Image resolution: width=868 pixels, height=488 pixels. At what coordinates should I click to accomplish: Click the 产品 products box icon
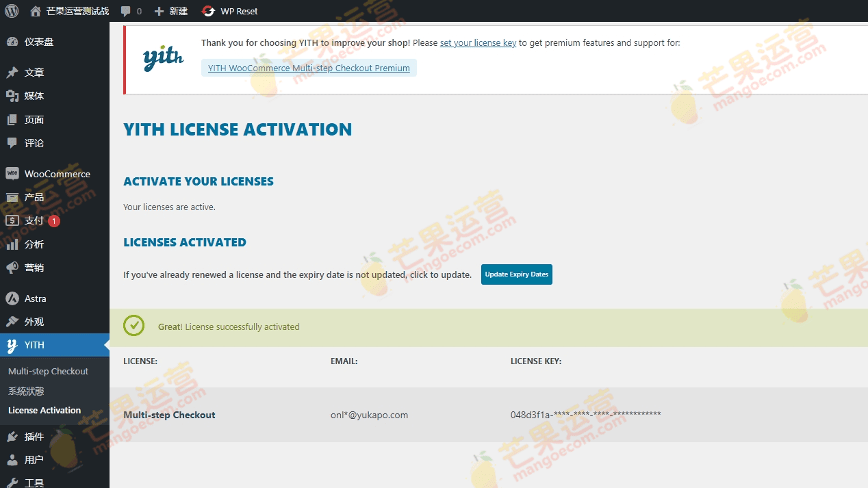click(x=12, y=197)
